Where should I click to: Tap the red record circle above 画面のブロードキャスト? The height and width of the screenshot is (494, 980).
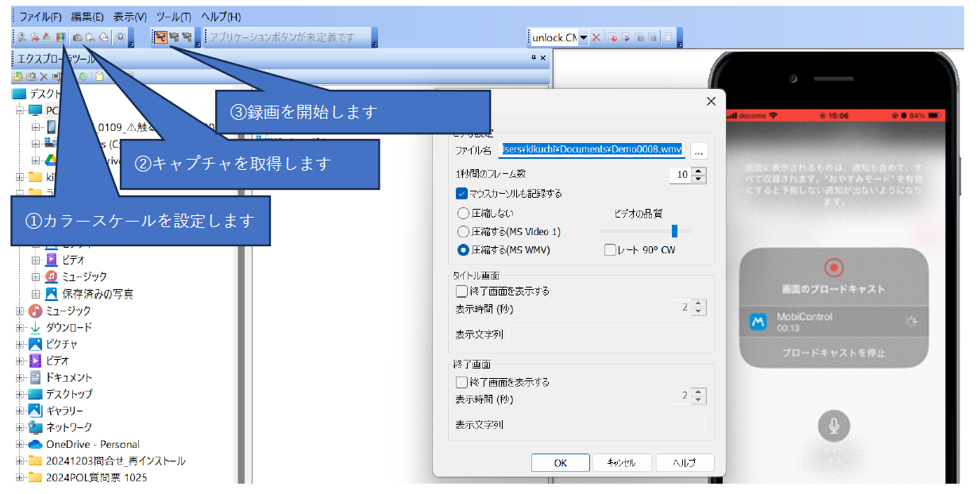pos(833,267)
